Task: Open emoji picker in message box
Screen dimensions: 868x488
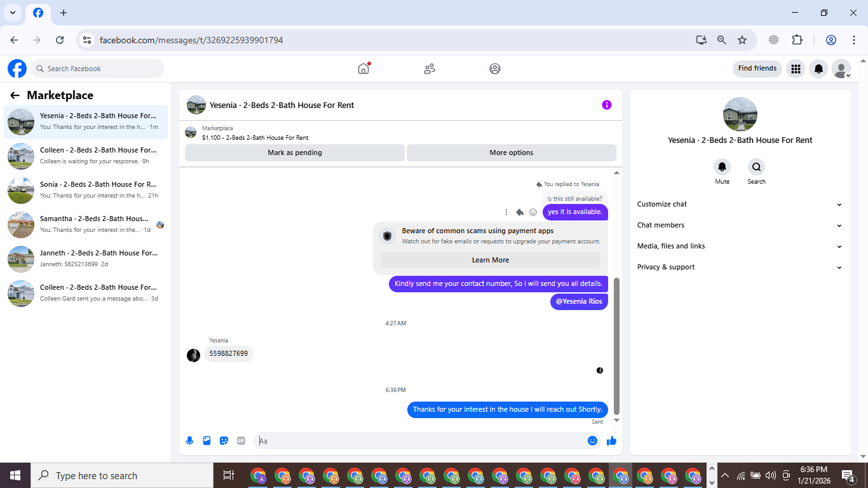Action: (x=592, y=440)
